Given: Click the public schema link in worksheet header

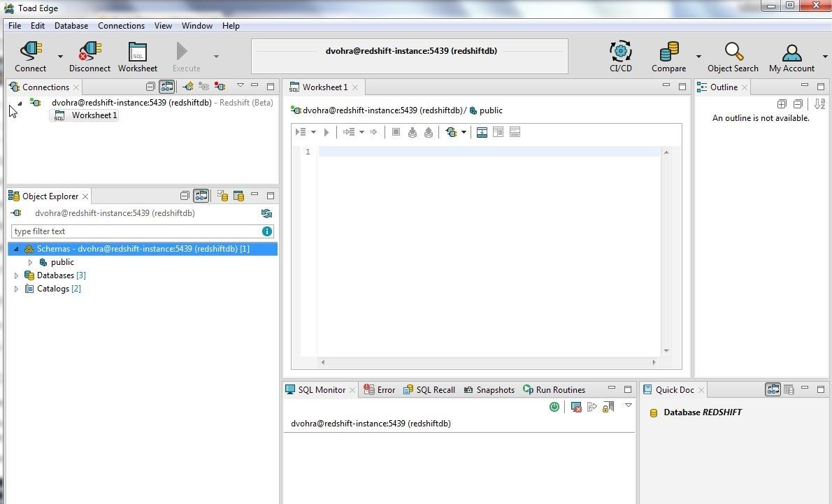Looking at the screenshot, I should coord(486,110).
